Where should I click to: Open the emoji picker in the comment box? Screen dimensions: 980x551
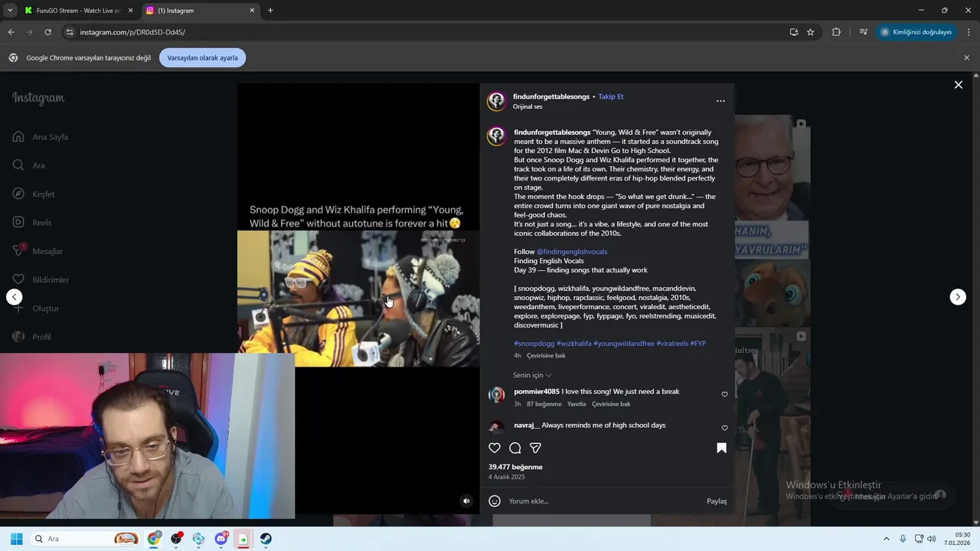(495, 501)
